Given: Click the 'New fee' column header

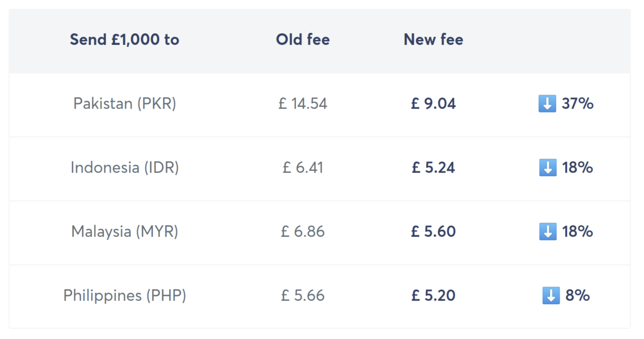Looking at the screenshot, I should pos(433,40).
